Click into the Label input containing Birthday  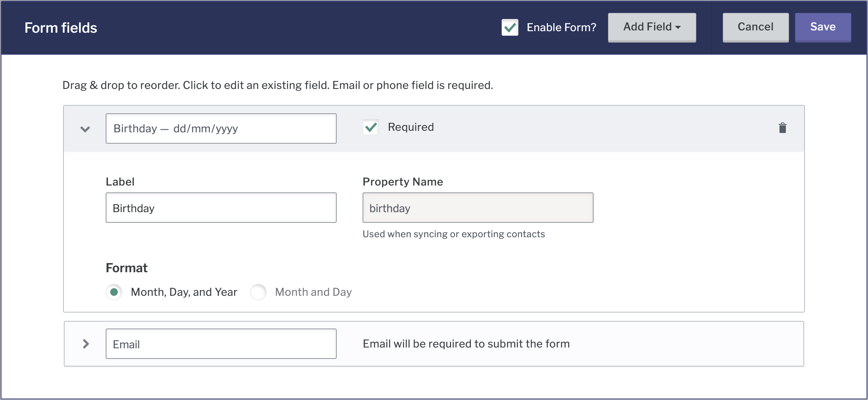tap(221, 208)
